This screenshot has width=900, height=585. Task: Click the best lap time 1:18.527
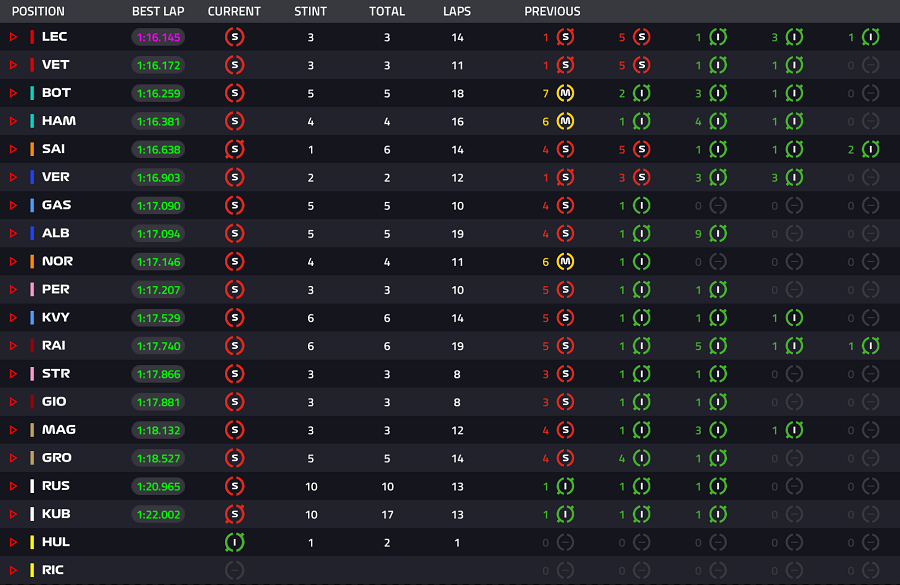click(x=158, y=458)
